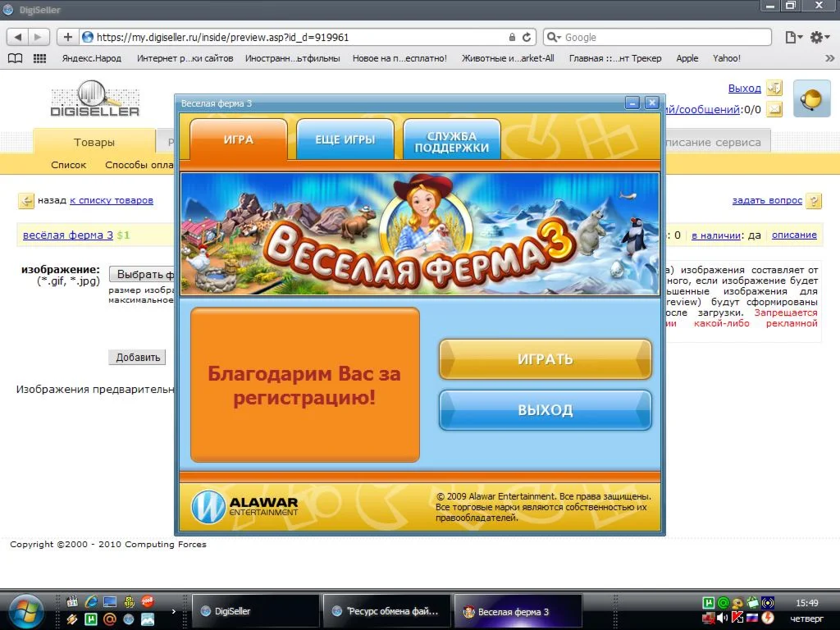Click the browser Back arrow button
Image resolution: width=840 pixels, height=630 pixels.
[17, 37]
